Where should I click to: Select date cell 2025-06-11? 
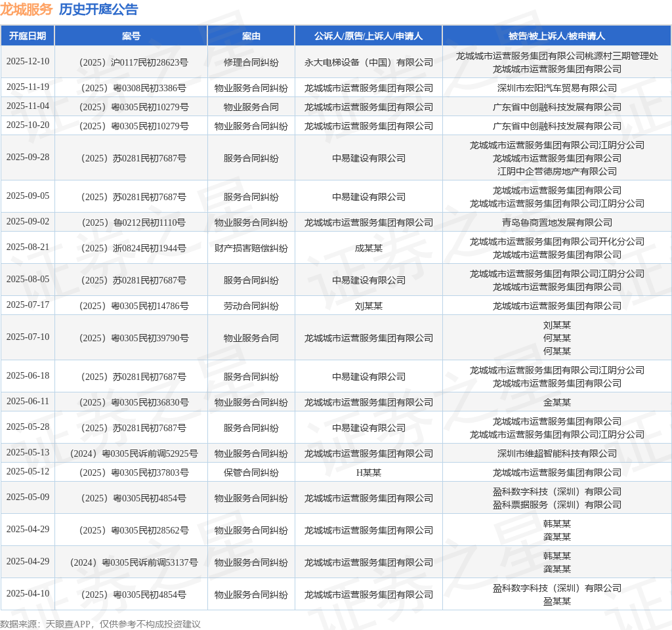coord(28,402)
